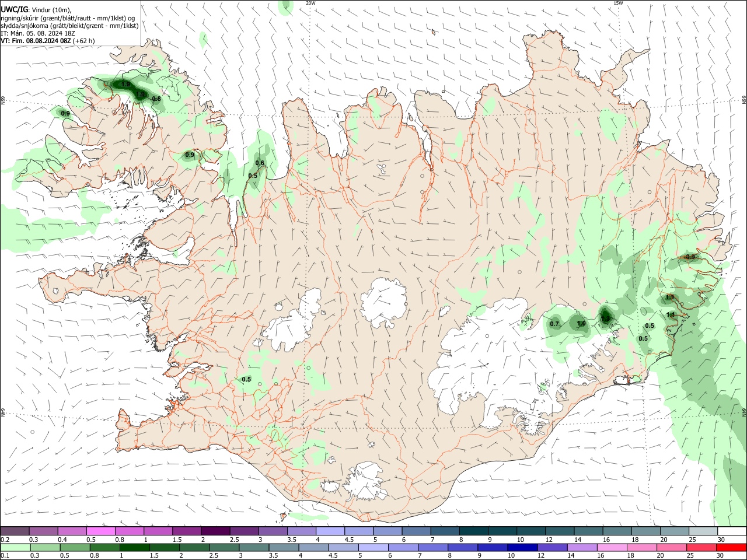Select the '30' label on the upper legend

click(x=721, y=540)
